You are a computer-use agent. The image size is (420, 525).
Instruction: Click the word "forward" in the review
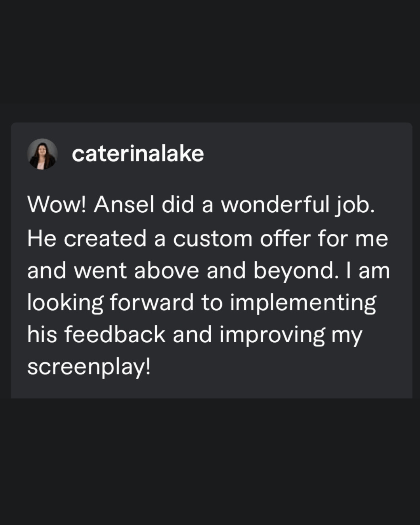pyautogui.click(x=152, y=303)
